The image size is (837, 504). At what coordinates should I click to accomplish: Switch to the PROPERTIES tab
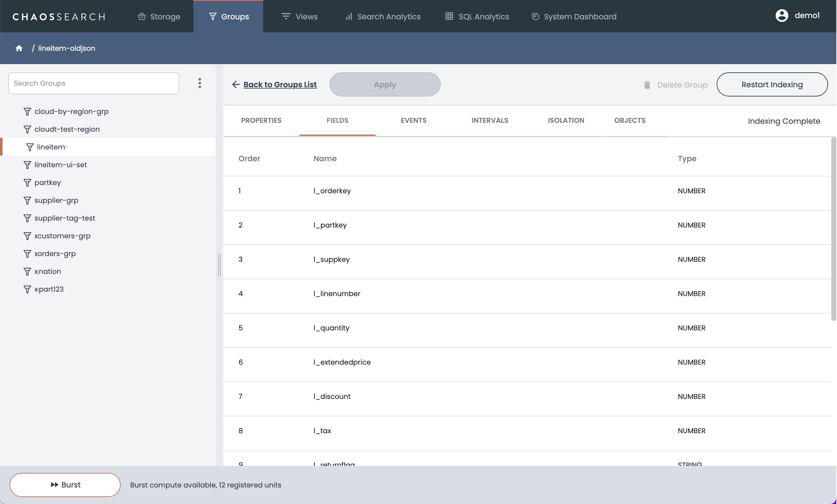coord(261,121)
